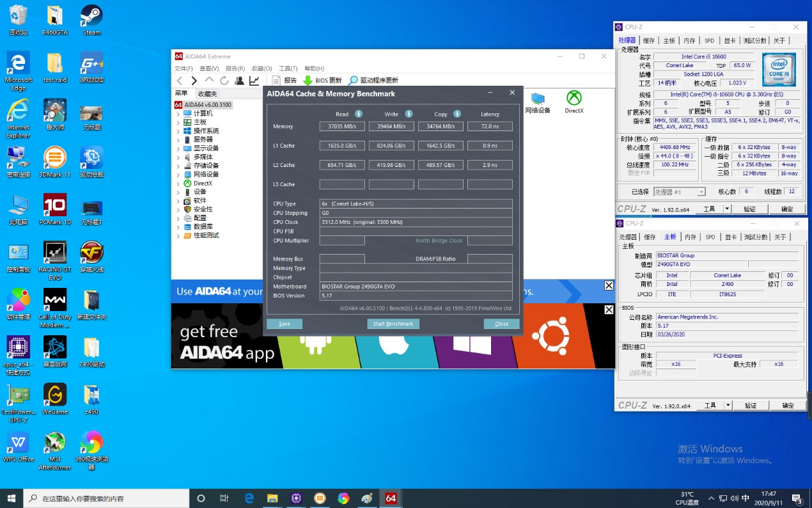This screenshot has height=508, width=812.
Task: Click the AIDA64 refresh toolbar icon
Action: coord(224,81)
